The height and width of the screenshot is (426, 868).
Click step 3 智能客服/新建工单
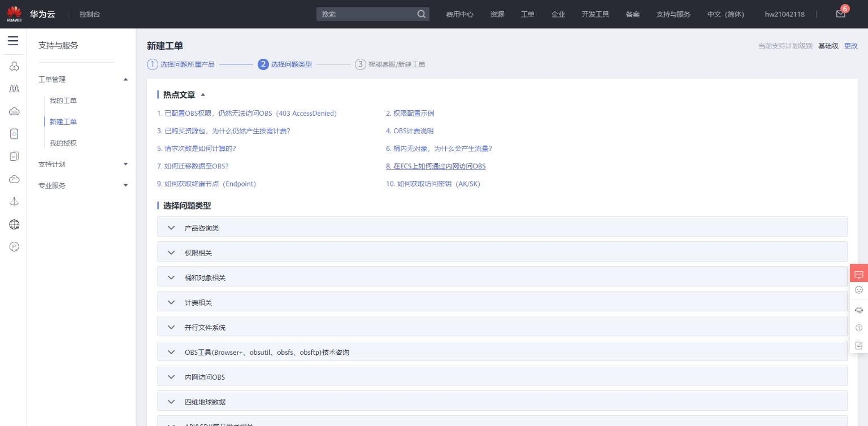click(390, 64)
